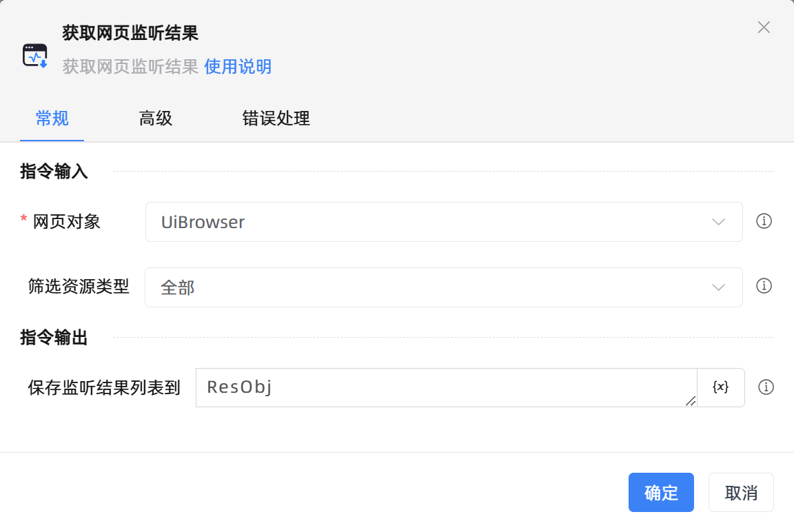Image resolution: width=794 pixels, height=532 pixels.
Task: Click the 指令输入 section header
Action: (54, 171)
